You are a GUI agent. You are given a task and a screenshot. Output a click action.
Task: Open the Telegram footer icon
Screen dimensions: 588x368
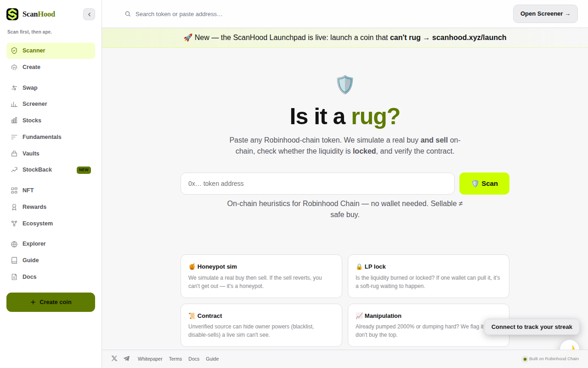coord(127,358)
